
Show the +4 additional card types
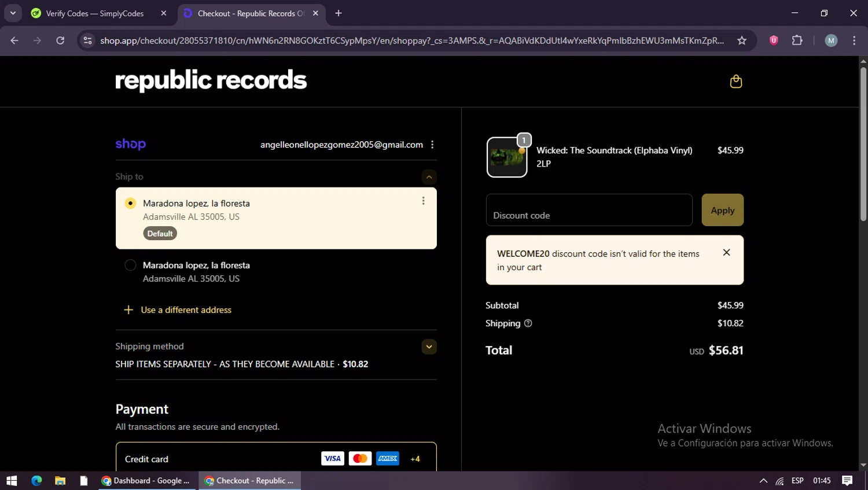coord(415,459)
